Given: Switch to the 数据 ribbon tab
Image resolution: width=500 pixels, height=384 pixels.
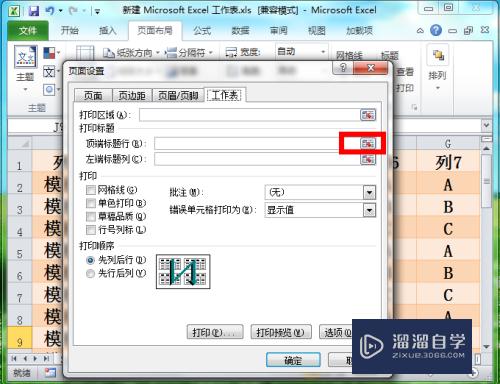Looking at the screenshot, I should [240, 31].
